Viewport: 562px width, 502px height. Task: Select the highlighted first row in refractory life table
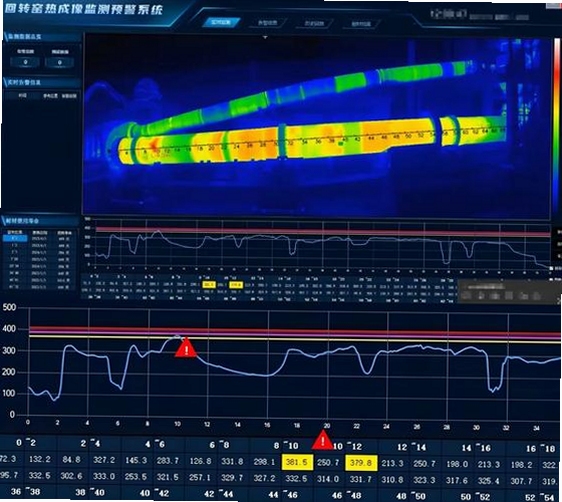coord(39,238)
